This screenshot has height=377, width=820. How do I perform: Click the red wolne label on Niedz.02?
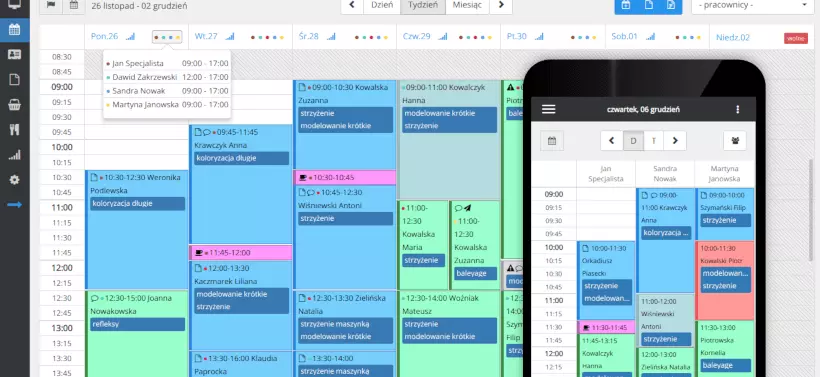pos(795,38)
